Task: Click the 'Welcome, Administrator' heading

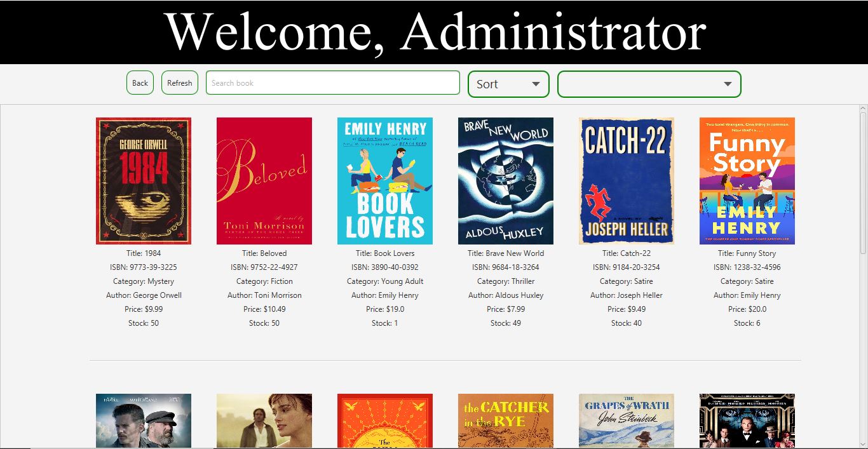Action: coord(435,32)
